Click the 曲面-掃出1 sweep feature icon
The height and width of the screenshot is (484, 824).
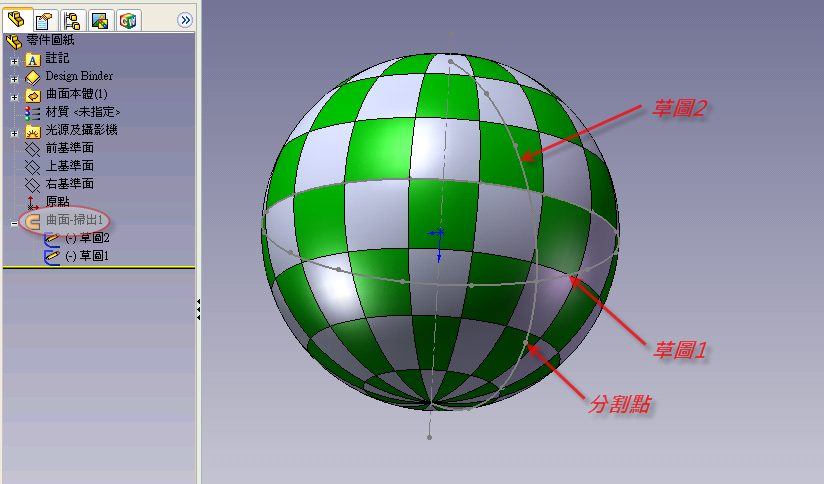pyautogui.click(x=33, y=221)
